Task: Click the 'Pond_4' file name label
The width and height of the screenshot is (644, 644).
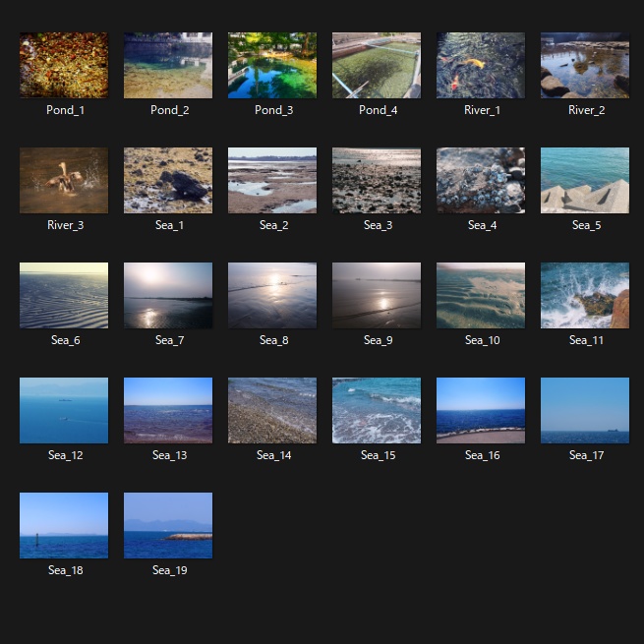Action: click(378, 110)
